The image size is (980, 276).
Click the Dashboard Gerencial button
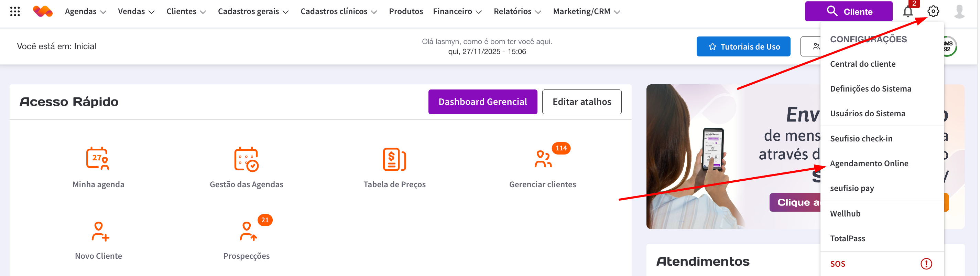[482, 102]
